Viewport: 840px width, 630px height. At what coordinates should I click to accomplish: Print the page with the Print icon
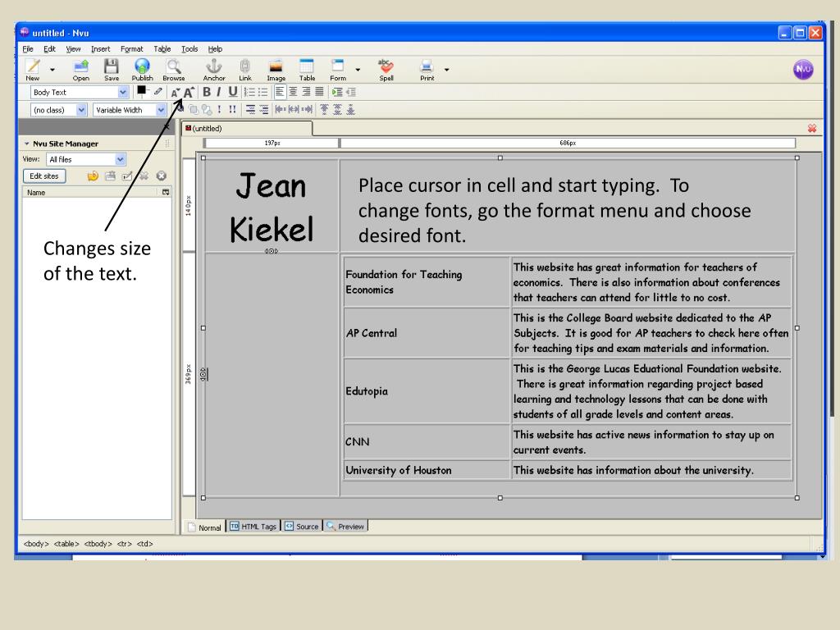(427, 70)
